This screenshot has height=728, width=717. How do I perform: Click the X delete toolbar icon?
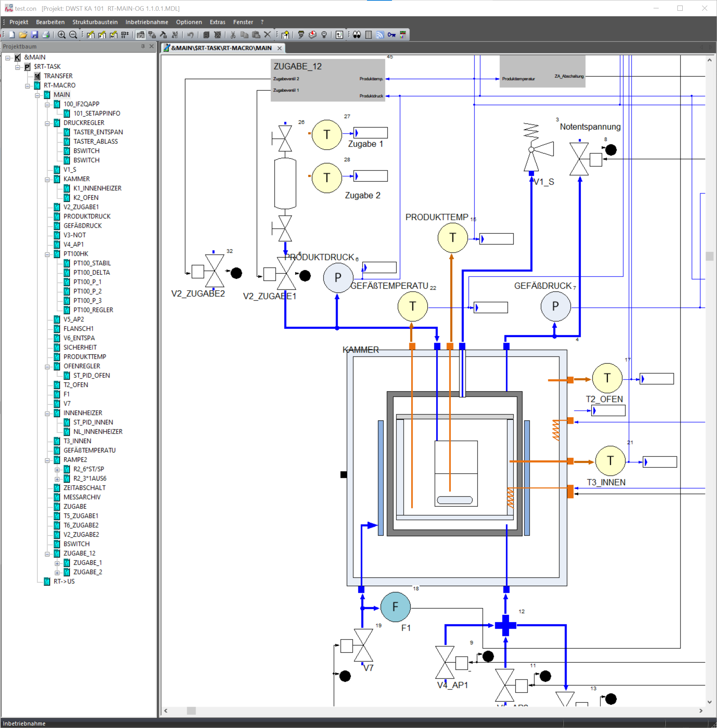click(x=267, y=35)
